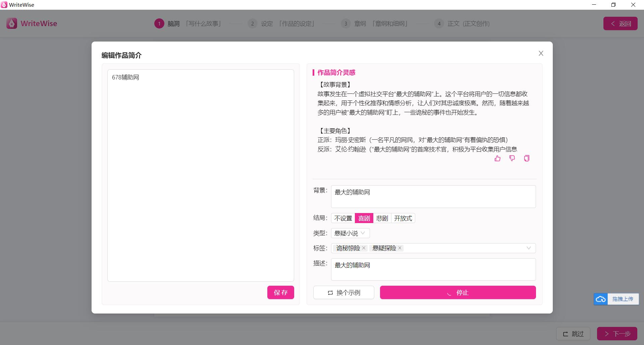This screenshot has width=644, height=345.
Task: Click the thumbs-up like icon
Action: point(497,158)
